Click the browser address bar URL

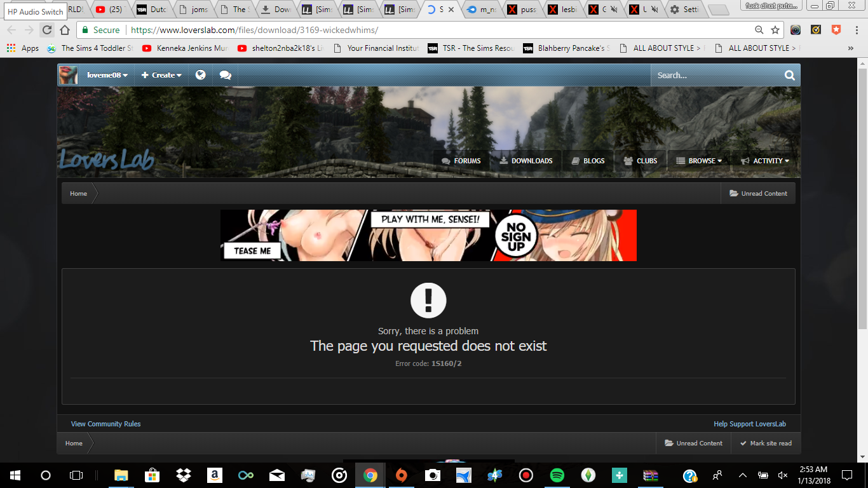point(254,30)
